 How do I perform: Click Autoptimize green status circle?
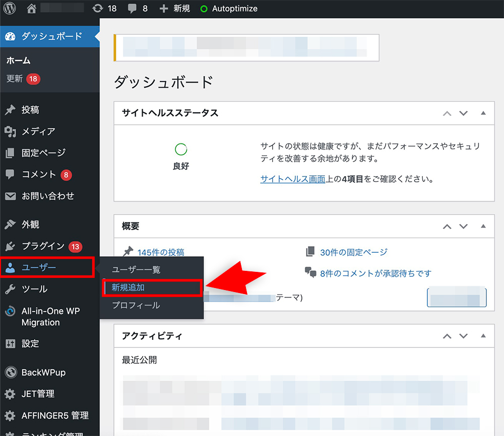(x=204, y=9)
